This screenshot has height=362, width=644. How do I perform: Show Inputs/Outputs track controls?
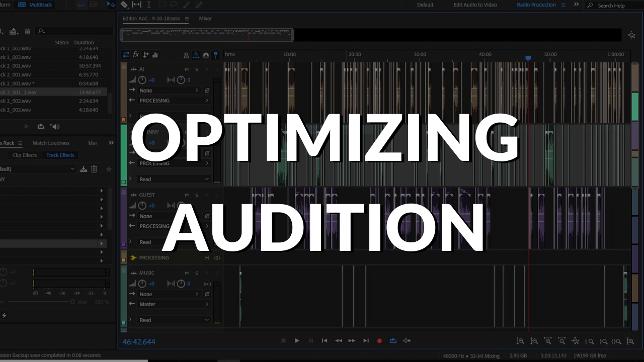click(126, 55)
